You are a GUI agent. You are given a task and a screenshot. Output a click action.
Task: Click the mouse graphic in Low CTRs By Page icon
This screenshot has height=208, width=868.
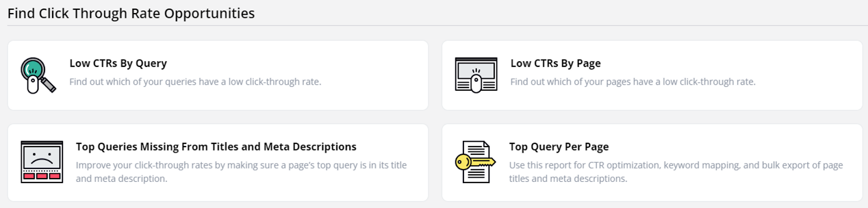(476, 84)
